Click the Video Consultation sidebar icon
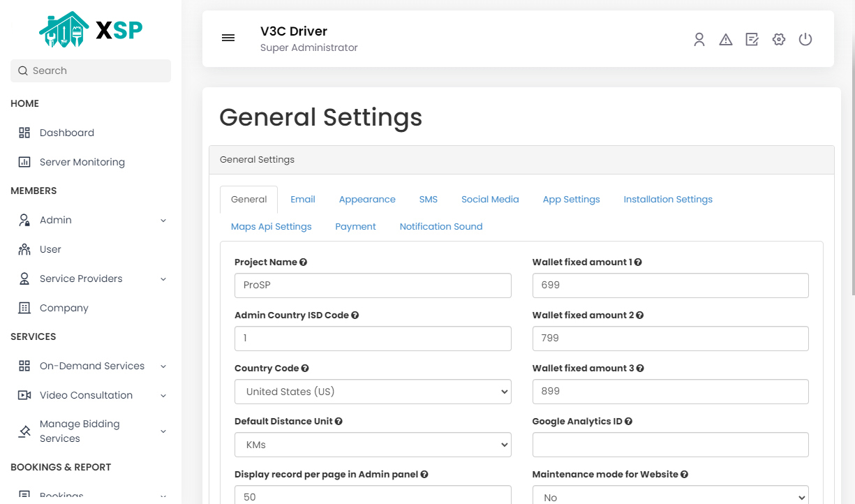The height and width of the screenshot is (504, 855). tap(24, 394)
